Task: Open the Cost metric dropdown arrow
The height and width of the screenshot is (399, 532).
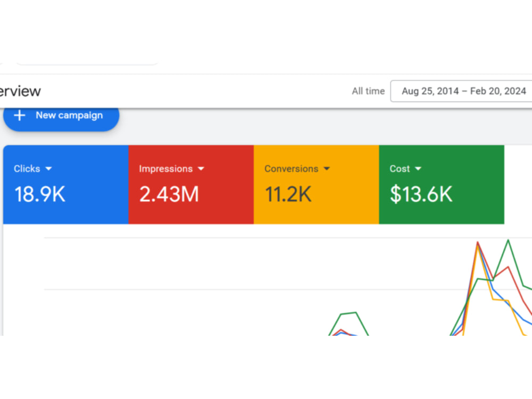Action: click(418, 169)
